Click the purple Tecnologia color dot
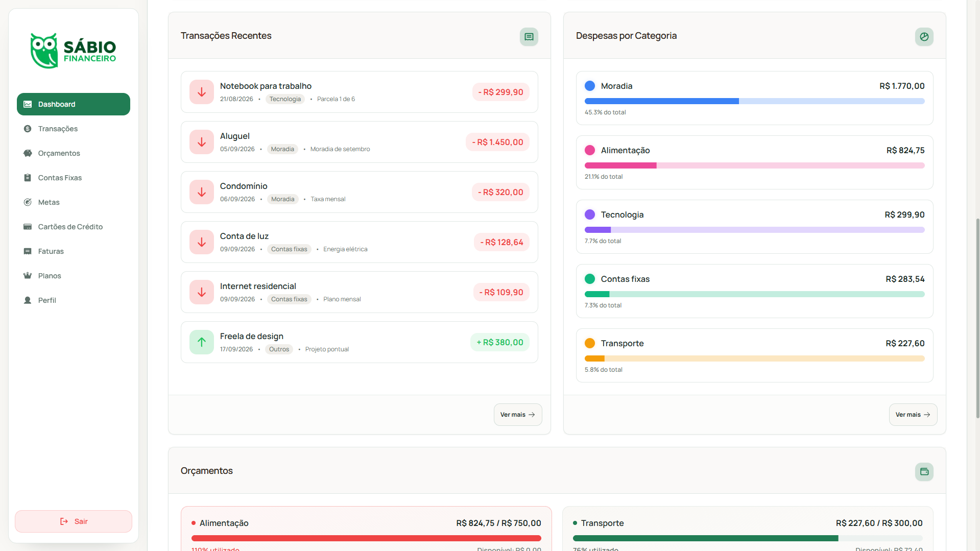 [x=590, y=214]
